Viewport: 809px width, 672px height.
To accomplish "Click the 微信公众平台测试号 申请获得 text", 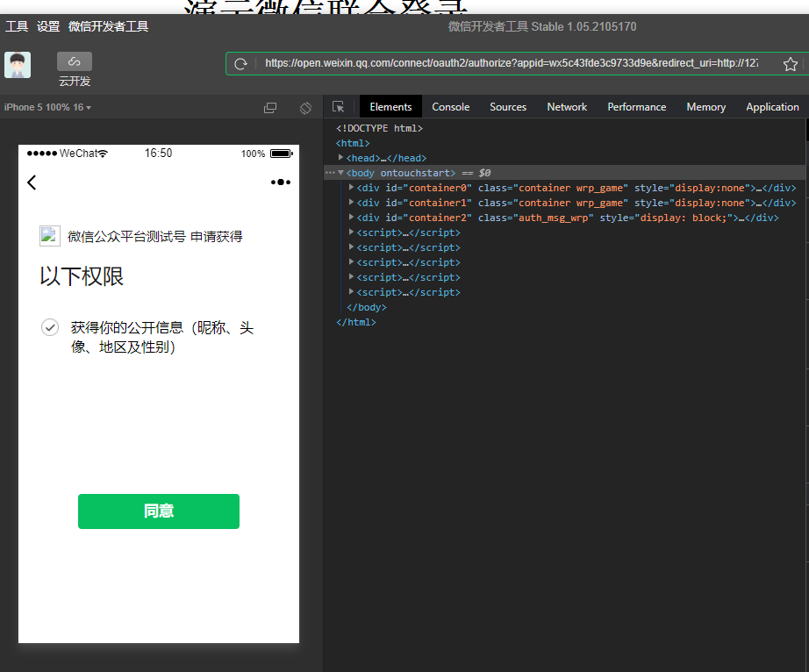I will (x=155, y=236).
